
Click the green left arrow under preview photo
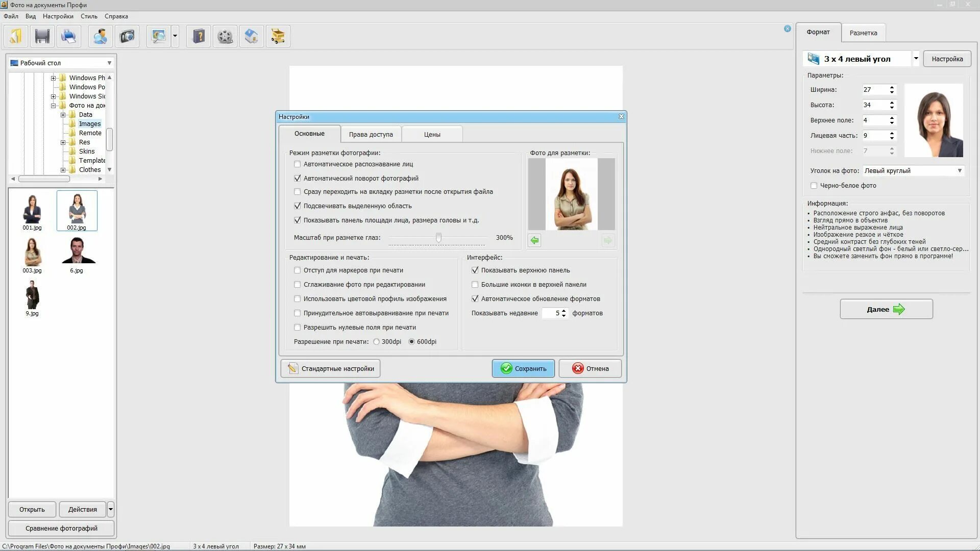[534, 240]
